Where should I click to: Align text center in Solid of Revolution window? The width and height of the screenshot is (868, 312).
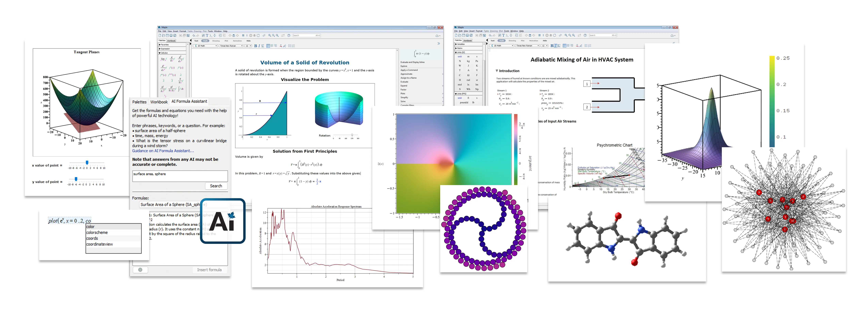point(272,46)
